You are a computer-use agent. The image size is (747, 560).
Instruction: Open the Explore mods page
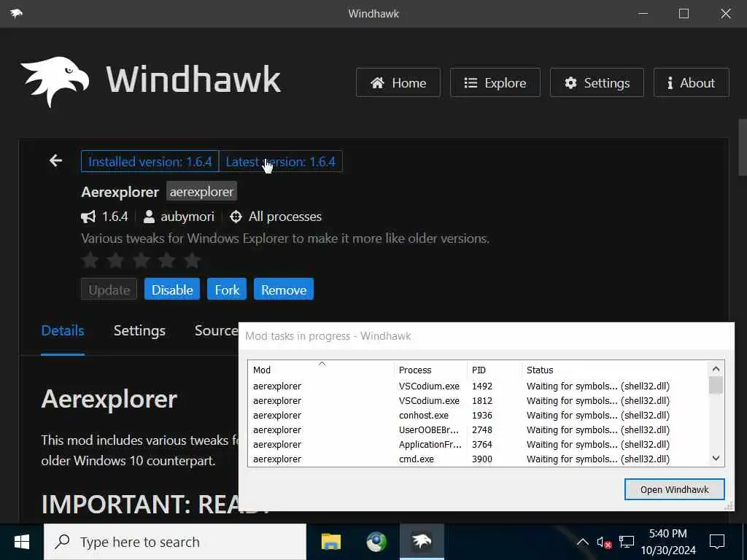[495, 83]
